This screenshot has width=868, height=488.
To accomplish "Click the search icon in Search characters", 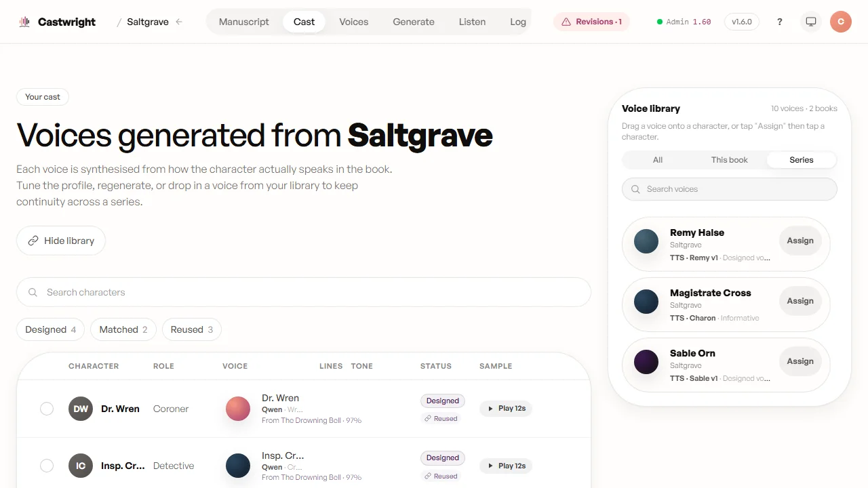I will 33,292.
